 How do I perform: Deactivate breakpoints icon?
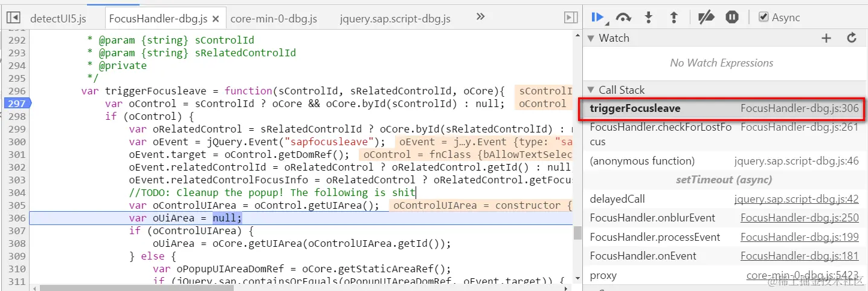pos(706,18)
